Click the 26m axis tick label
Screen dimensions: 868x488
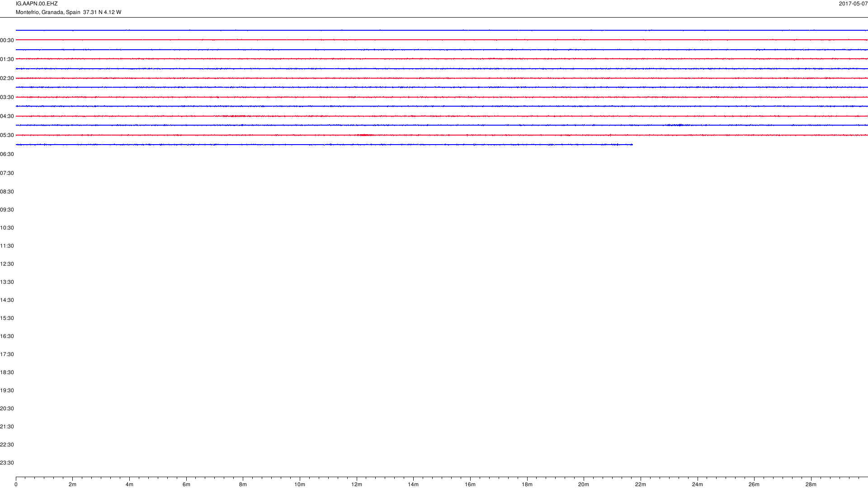(x=754, y=484)
